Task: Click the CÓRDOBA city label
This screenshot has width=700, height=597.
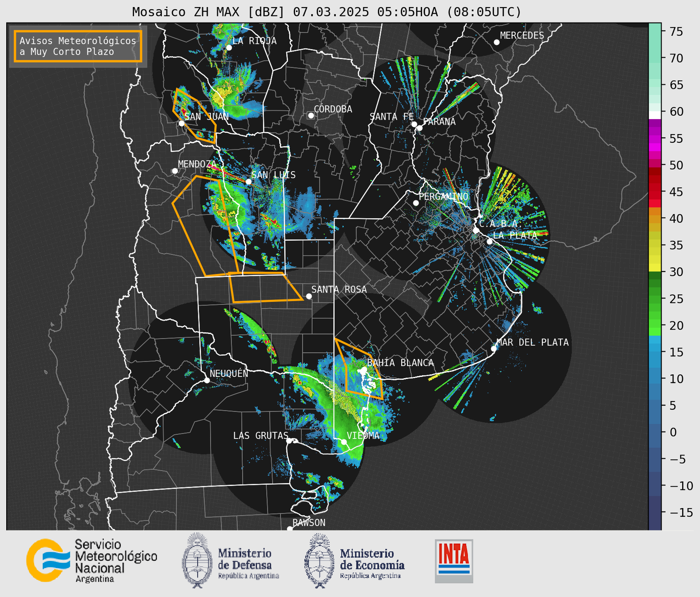Action: (333, 109)
